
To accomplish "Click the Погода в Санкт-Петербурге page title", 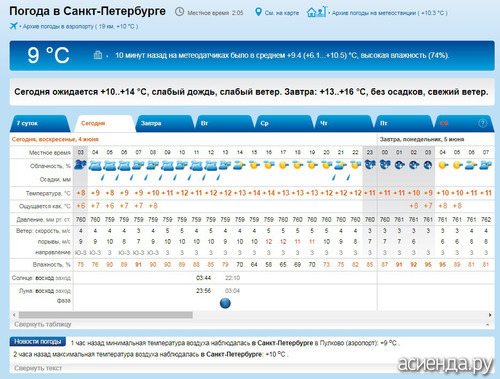I will coord(87,11).
